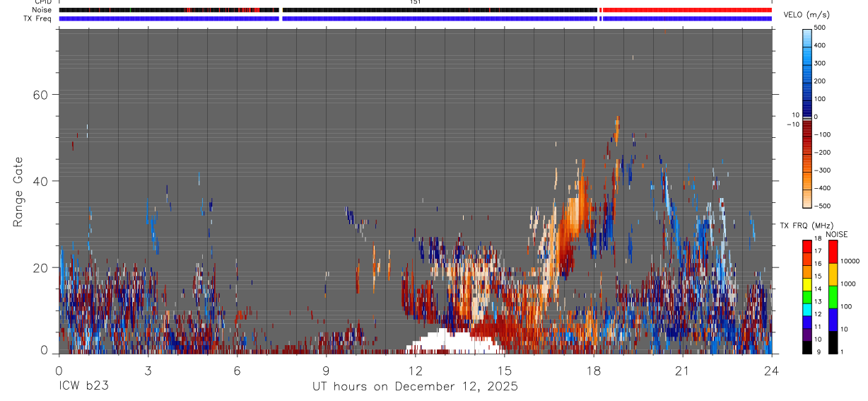Click the 9 label on TX FRQ legend

pos(819,351)
